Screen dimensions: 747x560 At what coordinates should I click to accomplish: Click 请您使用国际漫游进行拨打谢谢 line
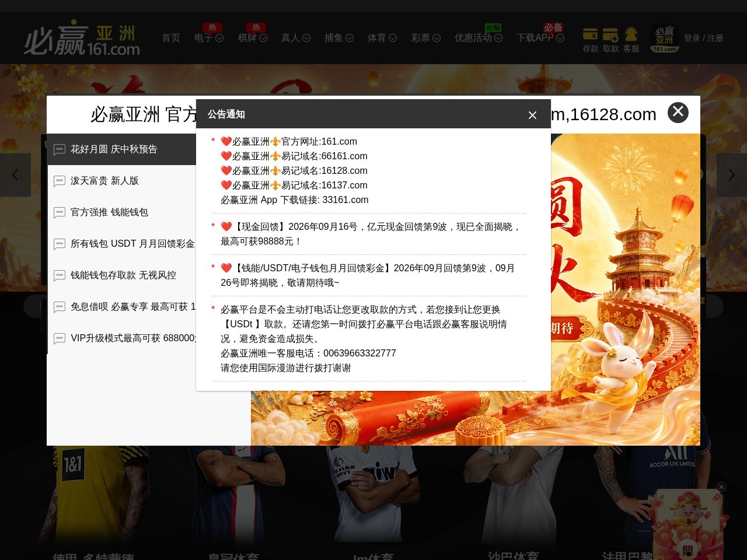[286, 368]
